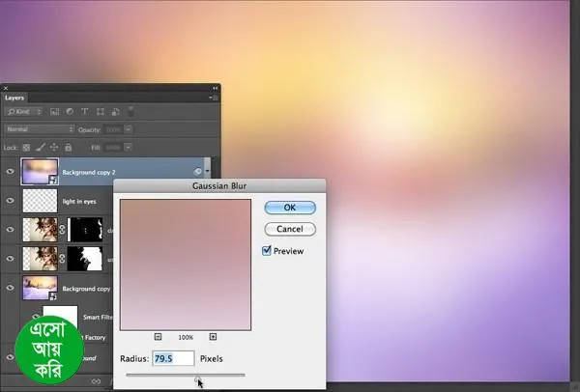580x392 pixels.
Task: Zoom out the Gaussian Blur preview
Action: pyautogui.click(x=157, y=337)
